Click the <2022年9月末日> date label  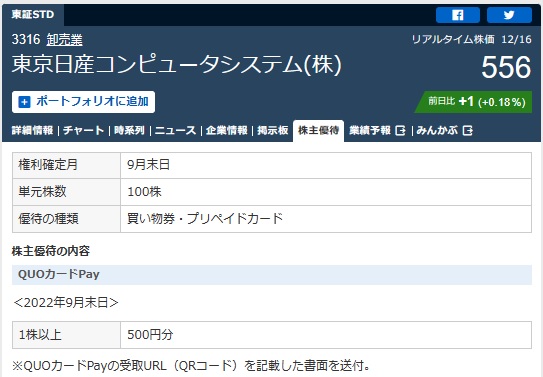click(x=66, y=303)
